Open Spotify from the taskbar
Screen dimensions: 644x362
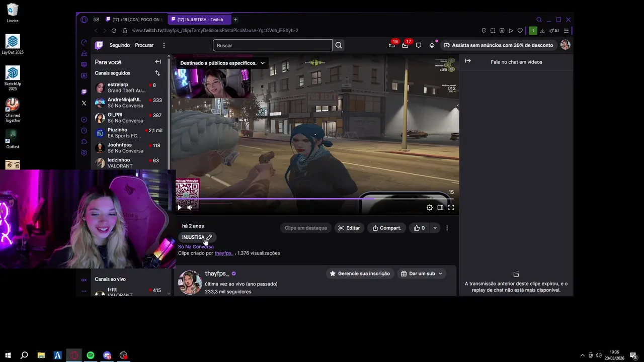point(91,355)
